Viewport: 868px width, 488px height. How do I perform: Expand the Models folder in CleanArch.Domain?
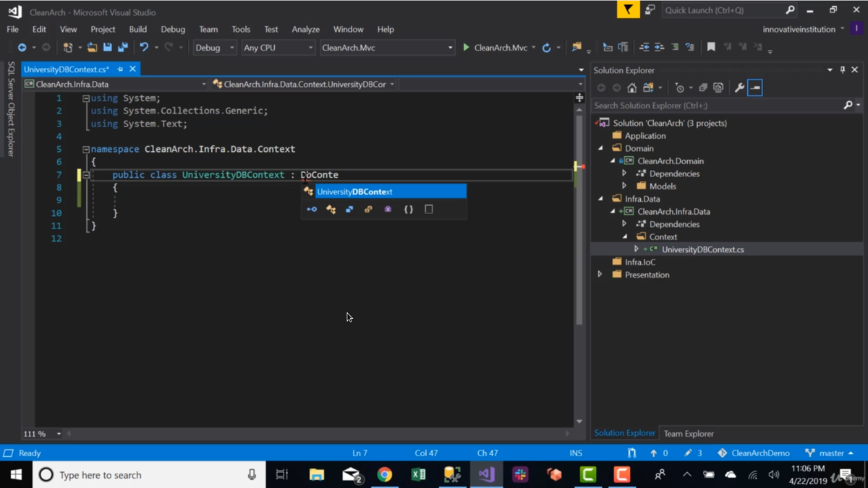point(624,187)
